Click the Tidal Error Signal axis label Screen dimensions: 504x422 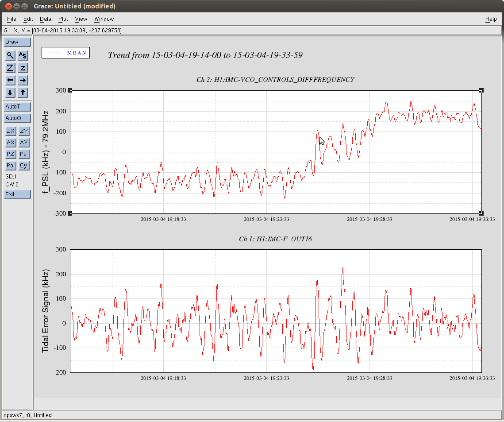46,311
